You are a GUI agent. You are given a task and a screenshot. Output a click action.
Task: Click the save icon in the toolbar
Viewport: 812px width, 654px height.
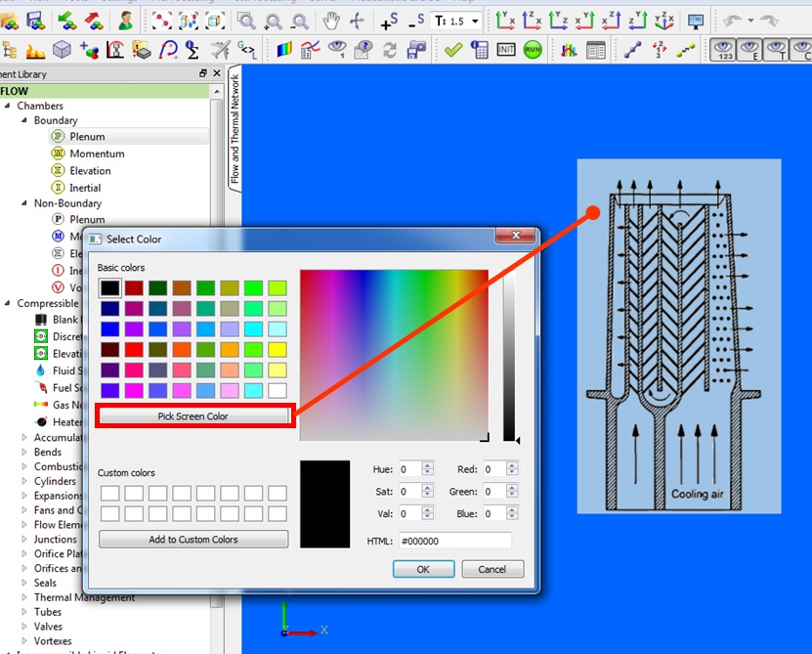(36, 21)
